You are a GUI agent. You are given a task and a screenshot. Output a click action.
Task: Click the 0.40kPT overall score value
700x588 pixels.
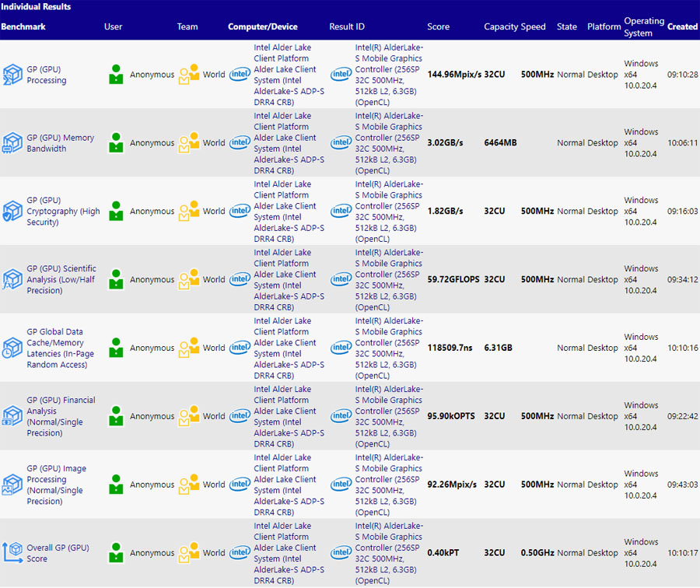pyautogui.click(x=443, y=553)
